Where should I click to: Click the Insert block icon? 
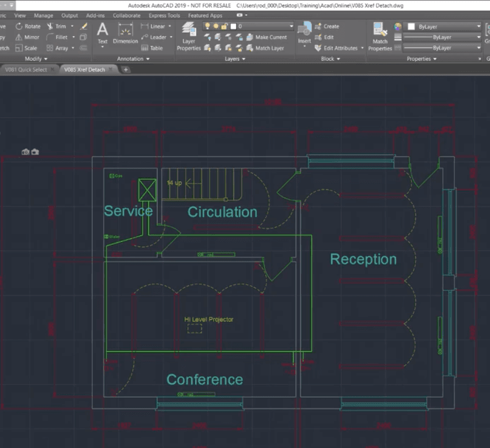304,32
